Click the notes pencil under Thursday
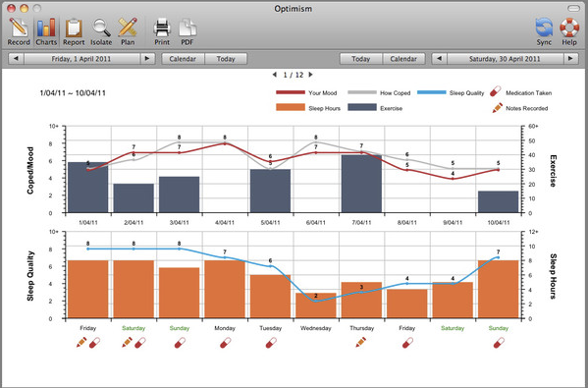 pyautogui.click(x=360, y=342)
